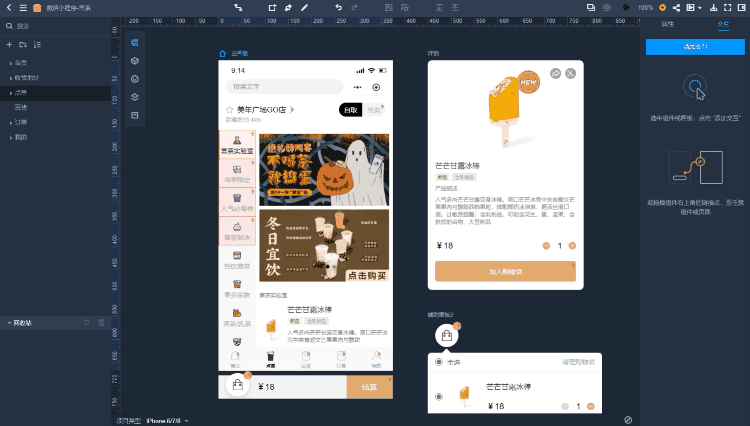Undo the last action
This screenshot has width=750, height=426.
click(x=339, y=8)
